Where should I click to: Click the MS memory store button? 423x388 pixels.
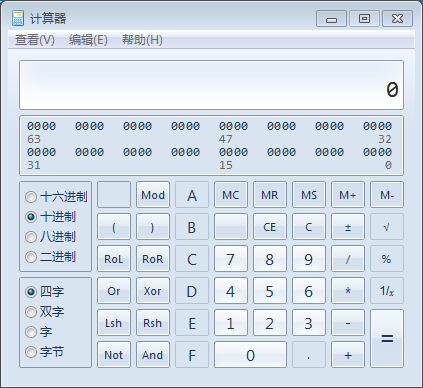(309, 195)
